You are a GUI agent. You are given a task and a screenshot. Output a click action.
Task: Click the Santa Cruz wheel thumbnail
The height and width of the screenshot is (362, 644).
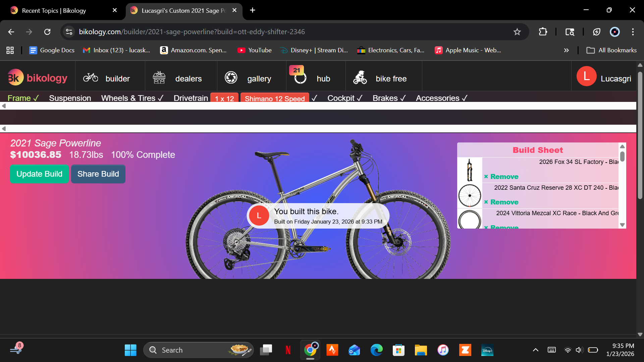(x=470, y=195)
